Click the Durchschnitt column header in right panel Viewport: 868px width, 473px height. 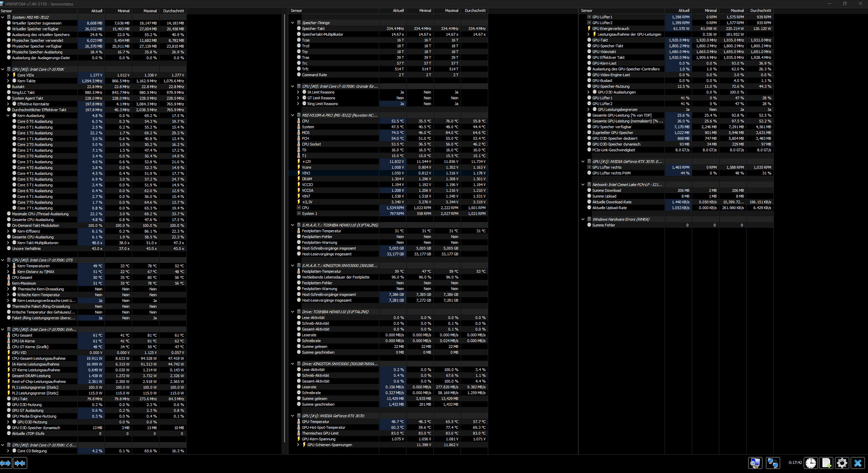760,11
